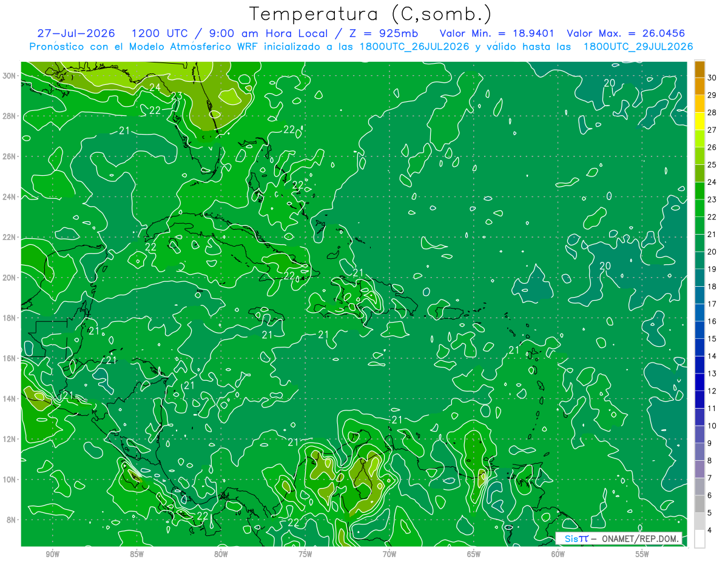
Task: Click "Valor Min. = 18.9401"
Action: pos(497,33)
